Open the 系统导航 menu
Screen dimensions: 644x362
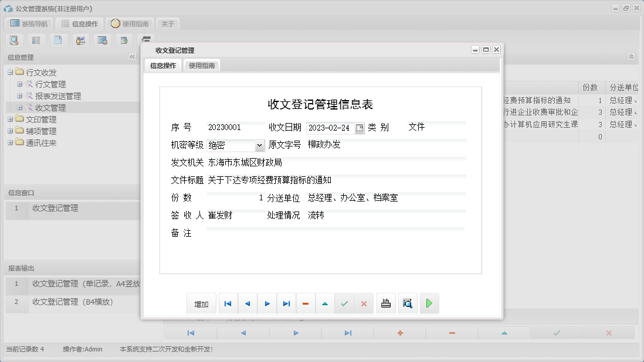pos(28,23)
